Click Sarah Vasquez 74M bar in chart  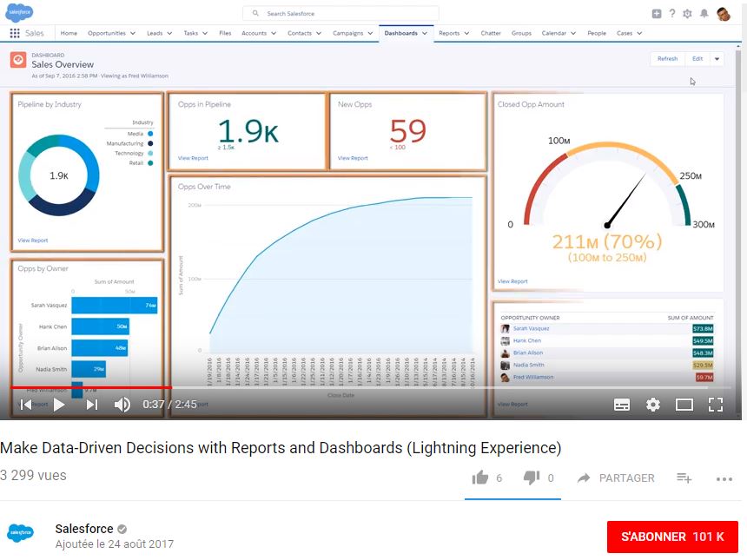(x=115, y=306)
